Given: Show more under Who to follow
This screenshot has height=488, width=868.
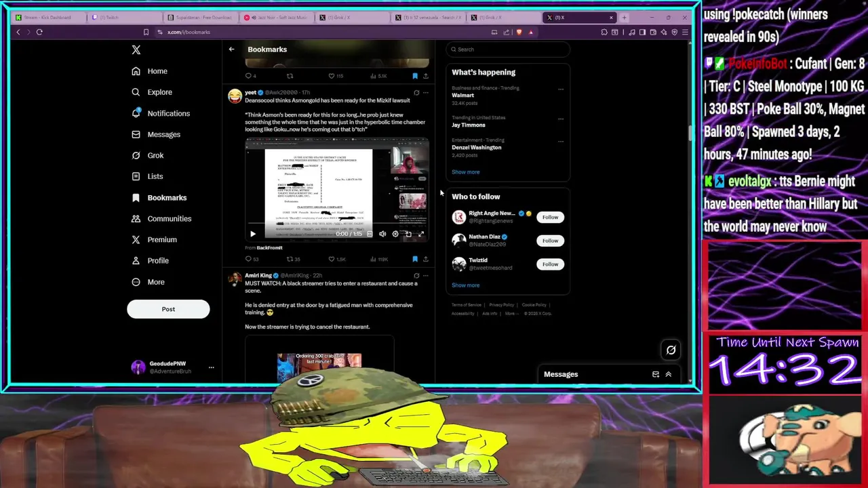Looking at the screenshot, I should [x=465, y=285].
